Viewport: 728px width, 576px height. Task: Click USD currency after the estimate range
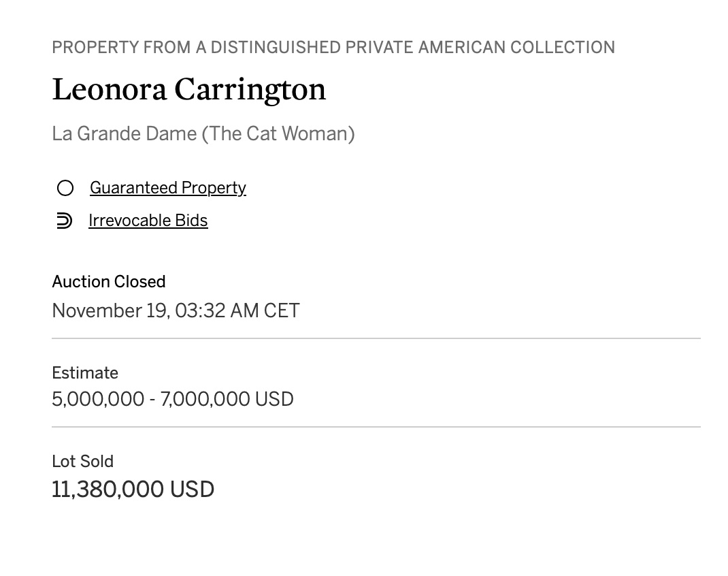(x=274, y=400)
